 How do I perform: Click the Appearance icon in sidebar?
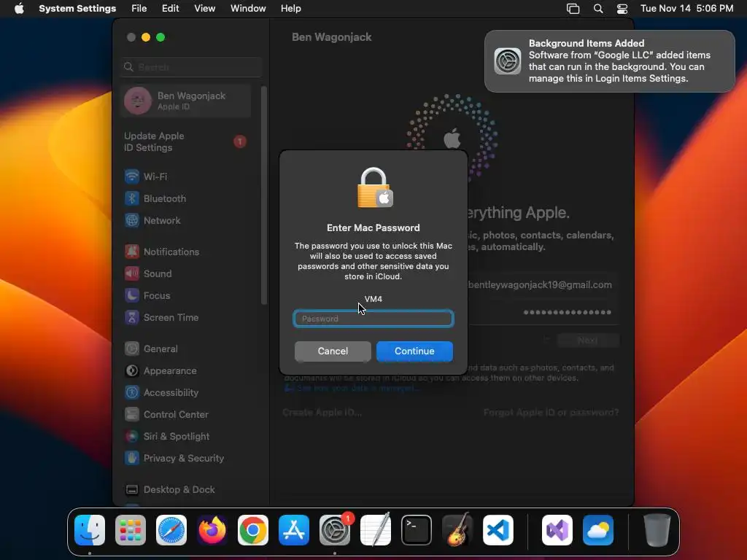[132, 370]
